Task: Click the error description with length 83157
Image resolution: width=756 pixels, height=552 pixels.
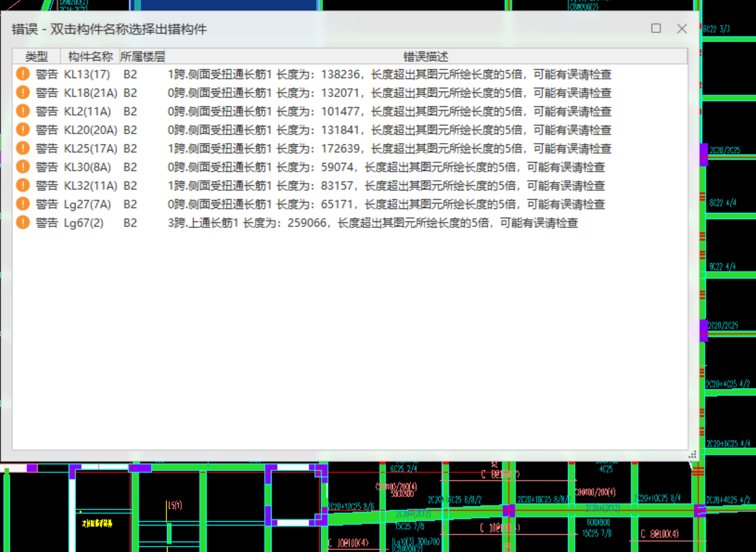Action: click(x=387, y=186)
